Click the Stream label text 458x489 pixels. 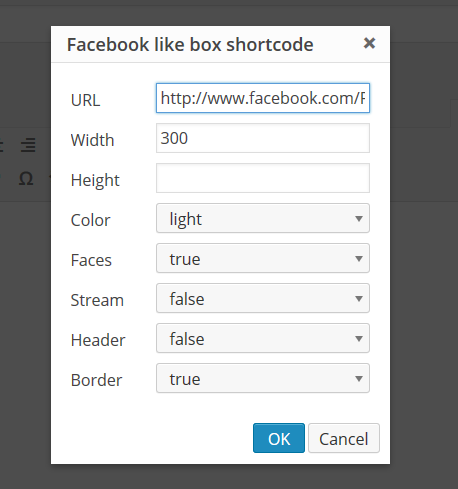[97, 300]
